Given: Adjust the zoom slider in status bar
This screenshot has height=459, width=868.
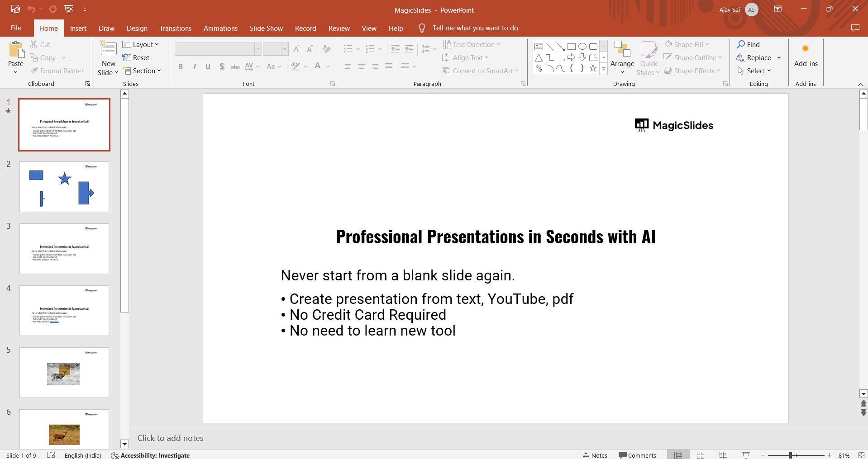Looking at the screenshot, I should [791, 455].
